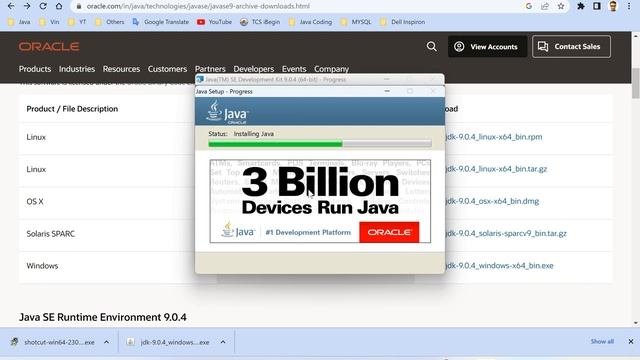This screenshot has width=640, height=360.
Task: Open the jdk-9.0.4_windows downloaded file
Action: click(x=168, y=342)
